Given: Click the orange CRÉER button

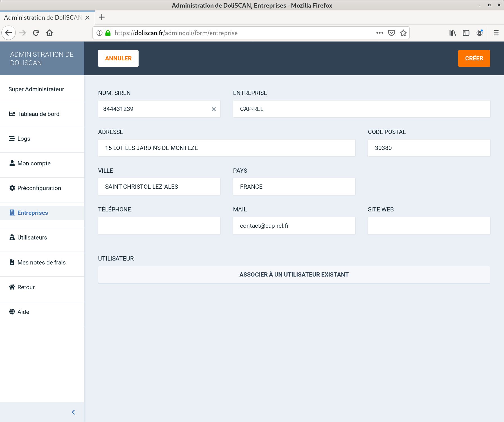Looking at the screenshot, I should tap(474, 58).
